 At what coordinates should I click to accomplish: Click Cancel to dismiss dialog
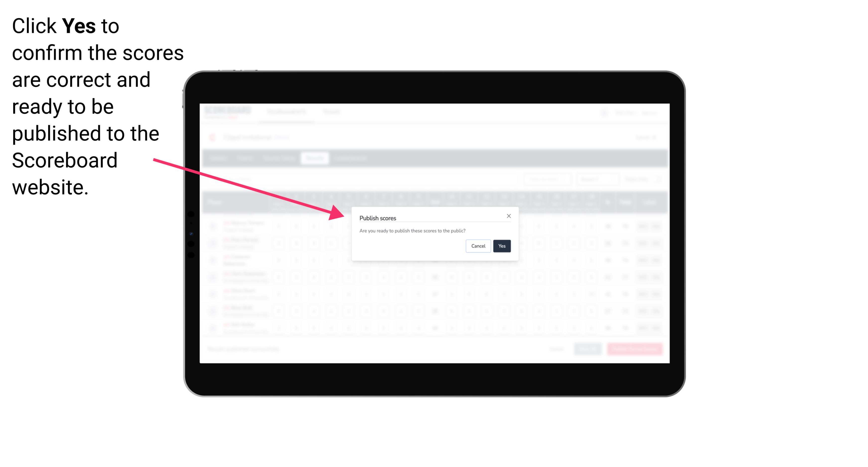point(478,245)
